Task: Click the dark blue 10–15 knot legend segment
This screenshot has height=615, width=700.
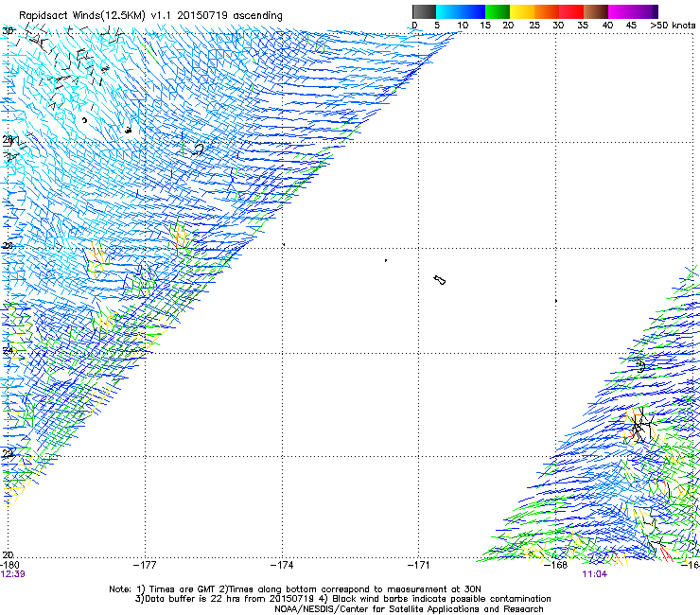Action: 473,11
